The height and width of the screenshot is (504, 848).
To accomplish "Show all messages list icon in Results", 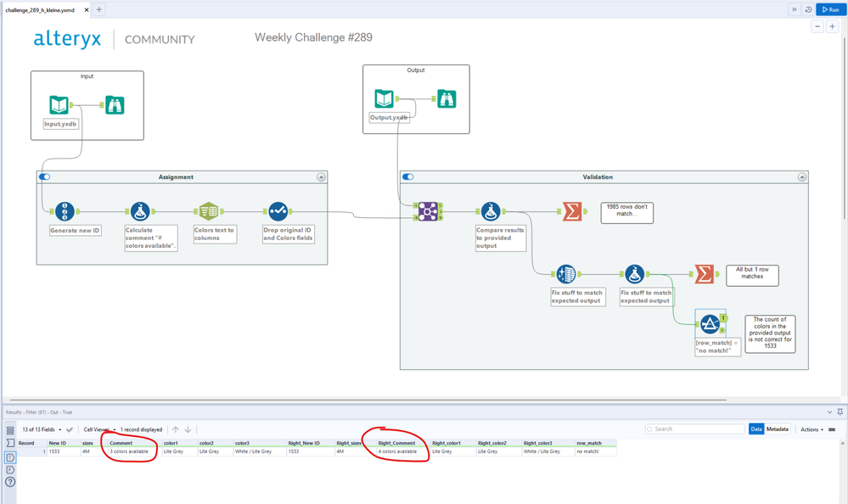I will pos(10,430).
